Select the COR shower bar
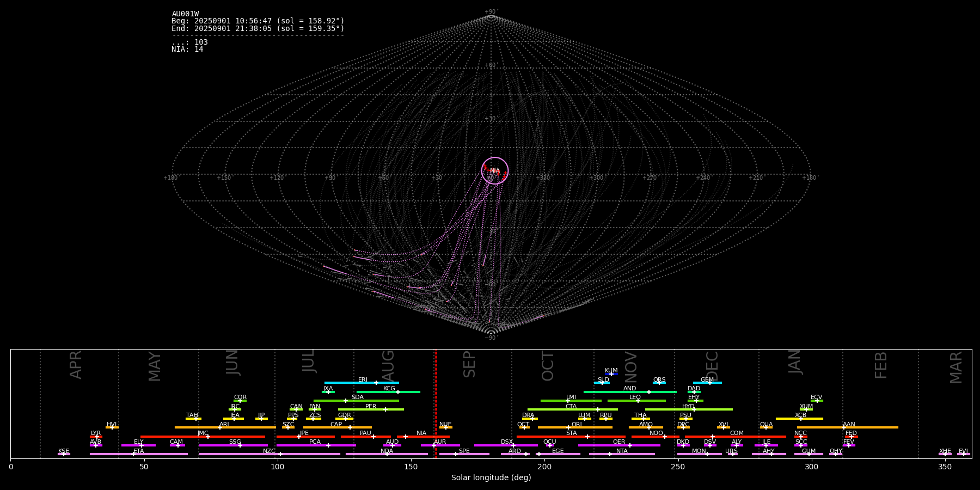980x490 pixels. [240, 401]
